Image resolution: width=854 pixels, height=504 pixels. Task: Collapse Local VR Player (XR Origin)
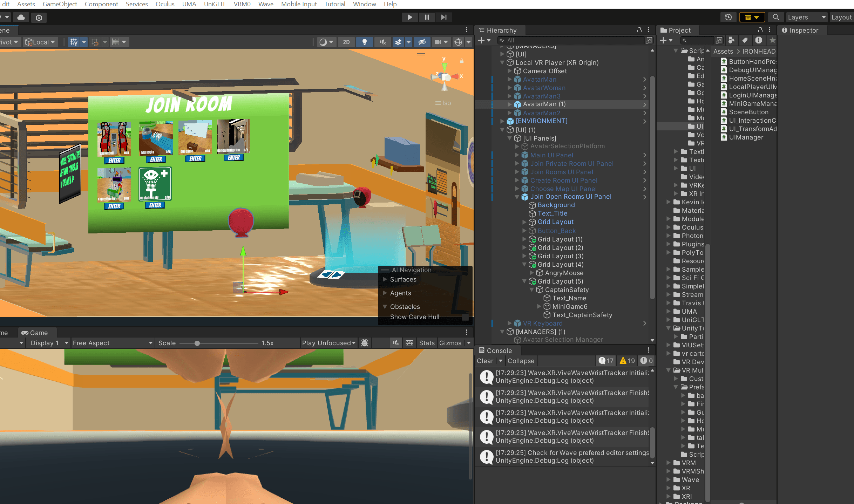502,62
